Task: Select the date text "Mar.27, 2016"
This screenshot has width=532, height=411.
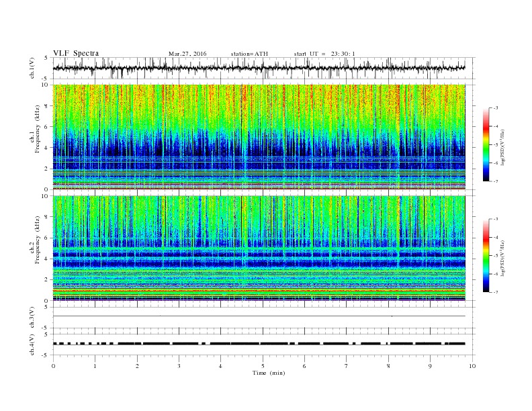Action: coord(187,54)
